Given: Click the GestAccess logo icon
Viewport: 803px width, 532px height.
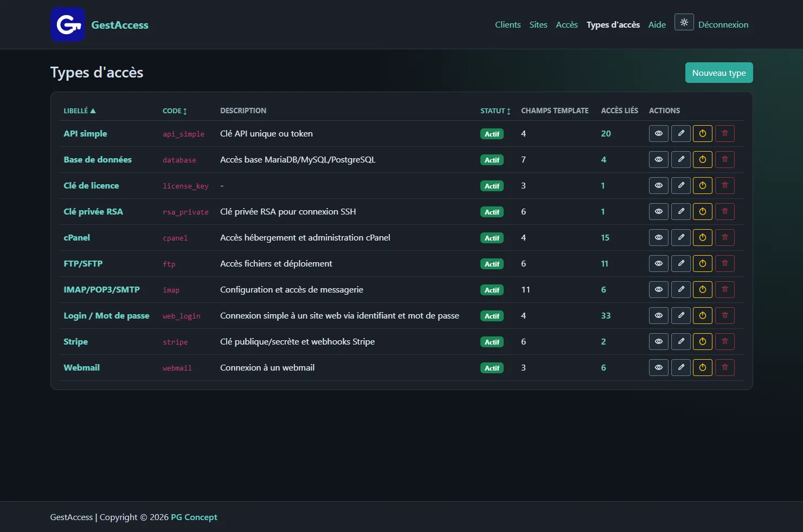Looking at the screenshot, I should click(x=68, y=24).
